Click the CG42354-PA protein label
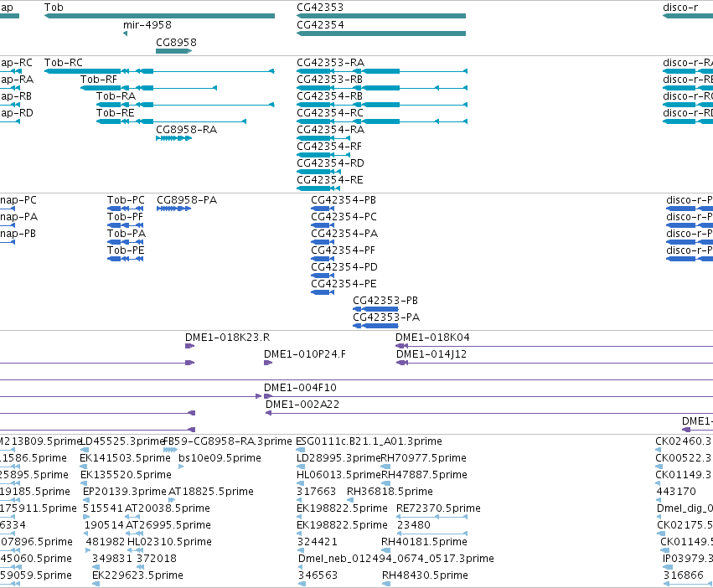 (344, 235)
